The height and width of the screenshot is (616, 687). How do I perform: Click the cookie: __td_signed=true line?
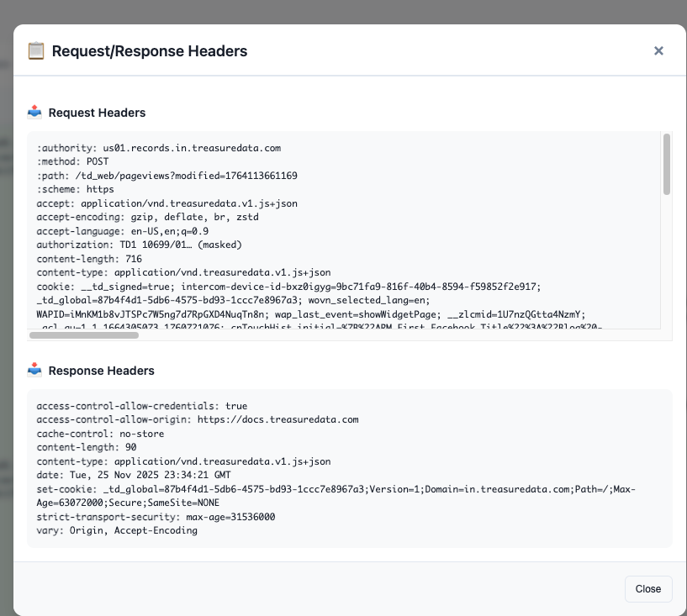(x=288, y=287)
